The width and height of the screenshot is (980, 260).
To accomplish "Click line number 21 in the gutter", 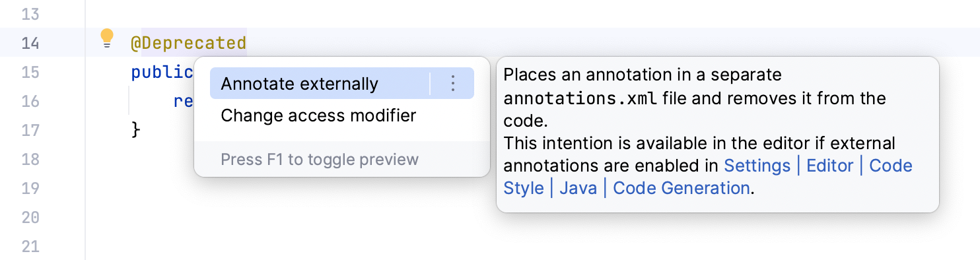I will [x=30, y=246].
